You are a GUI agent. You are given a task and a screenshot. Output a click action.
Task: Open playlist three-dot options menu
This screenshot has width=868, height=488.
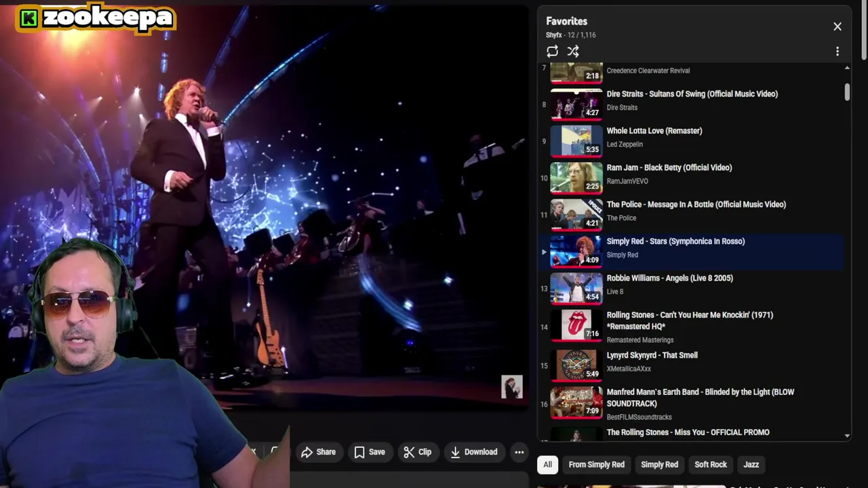click(x=837, y=52)
